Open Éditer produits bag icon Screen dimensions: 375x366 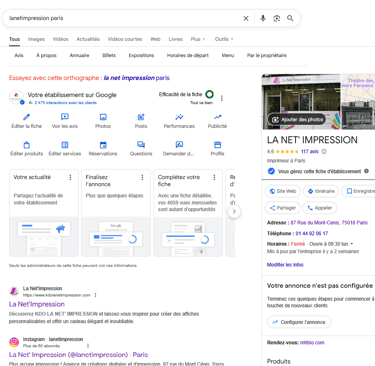coord(27,145)
